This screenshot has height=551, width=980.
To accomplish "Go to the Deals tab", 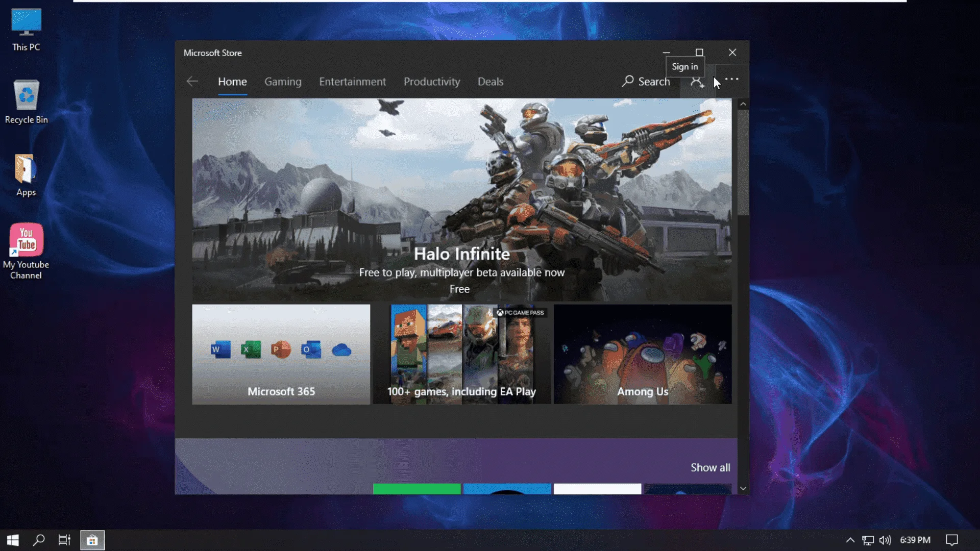I will [x=491, y=82].
